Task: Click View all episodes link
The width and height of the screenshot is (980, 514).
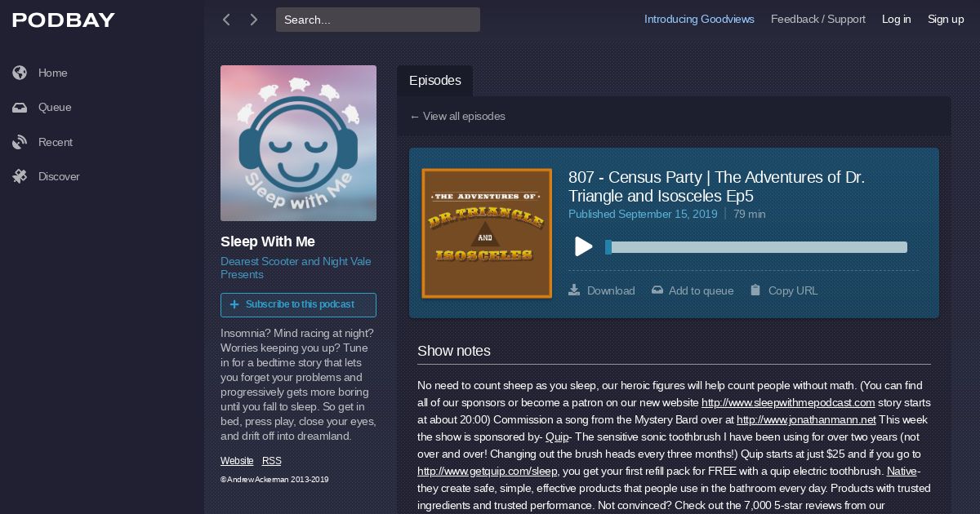Action: [x=457, y=116]
